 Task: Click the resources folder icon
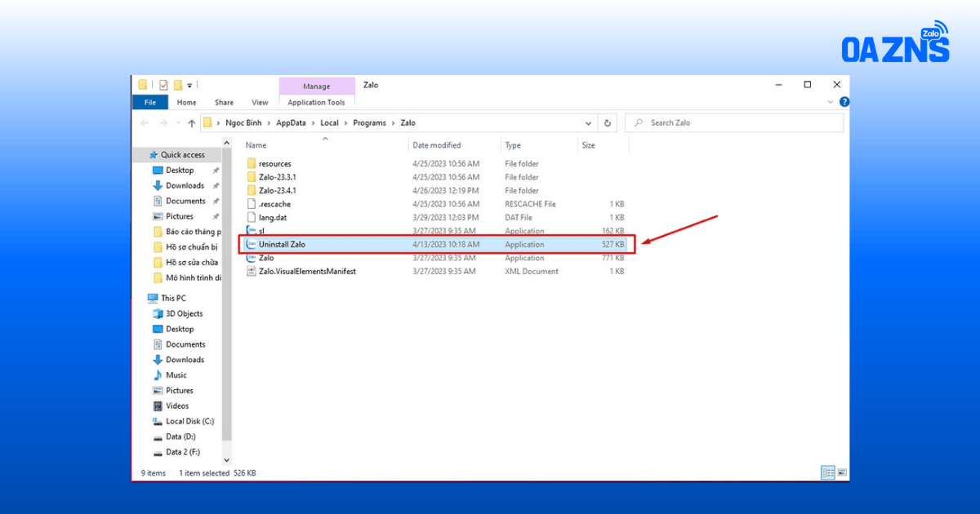252,164
